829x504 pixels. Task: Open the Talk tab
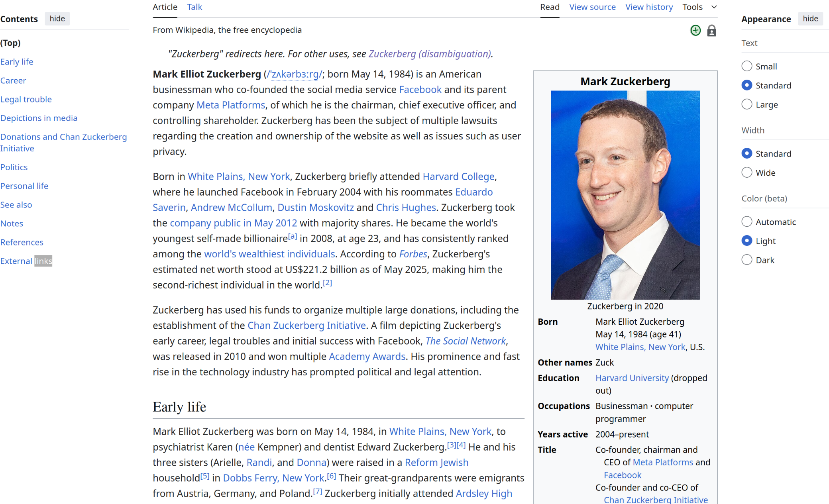(x=194, y=7)
